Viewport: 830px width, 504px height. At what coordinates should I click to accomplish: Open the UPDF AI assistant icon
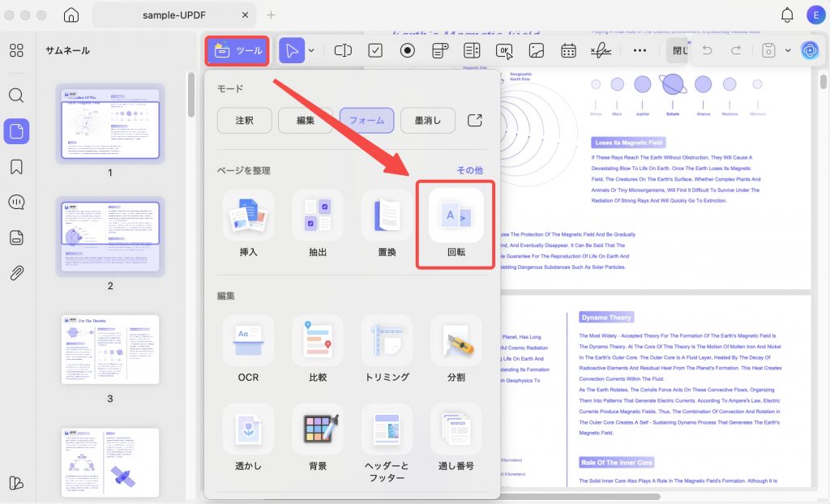(x=810, y=50)
